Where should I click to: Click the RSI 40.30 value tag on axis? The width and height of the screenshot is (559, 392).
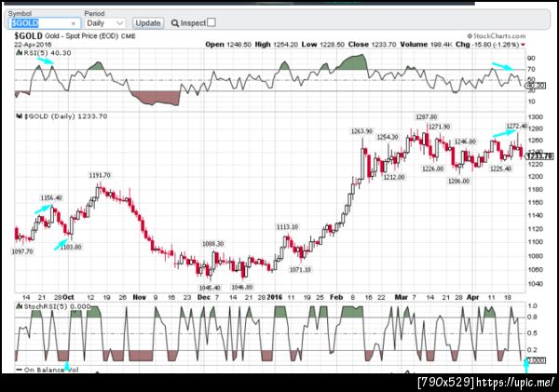point(536,86)
